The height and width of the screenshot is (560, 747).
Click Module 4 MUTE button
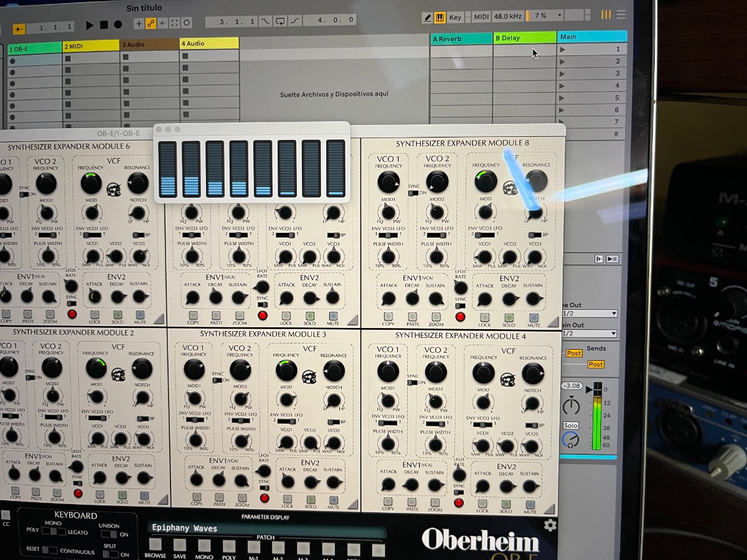(530, 505)
